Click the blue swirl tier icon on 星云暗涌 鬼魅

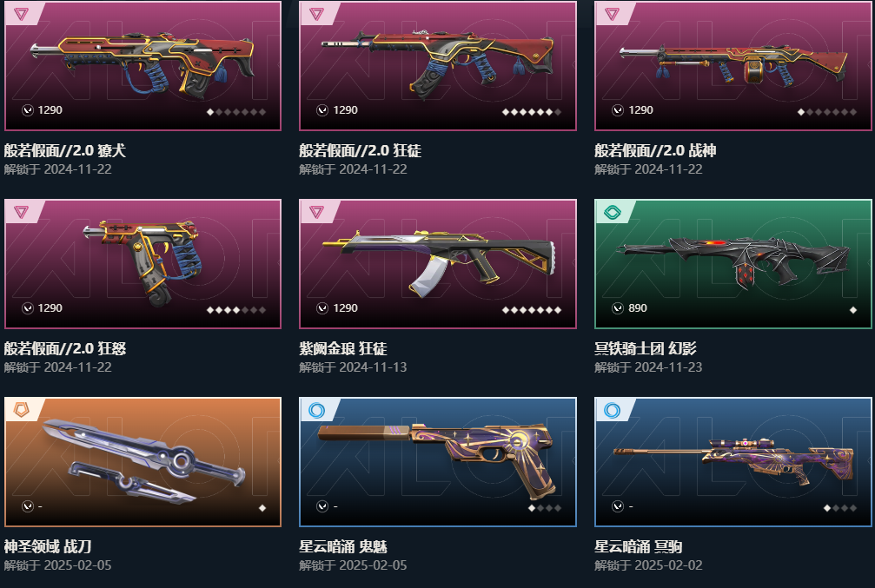pyautogui.click(x=316, y=410)
